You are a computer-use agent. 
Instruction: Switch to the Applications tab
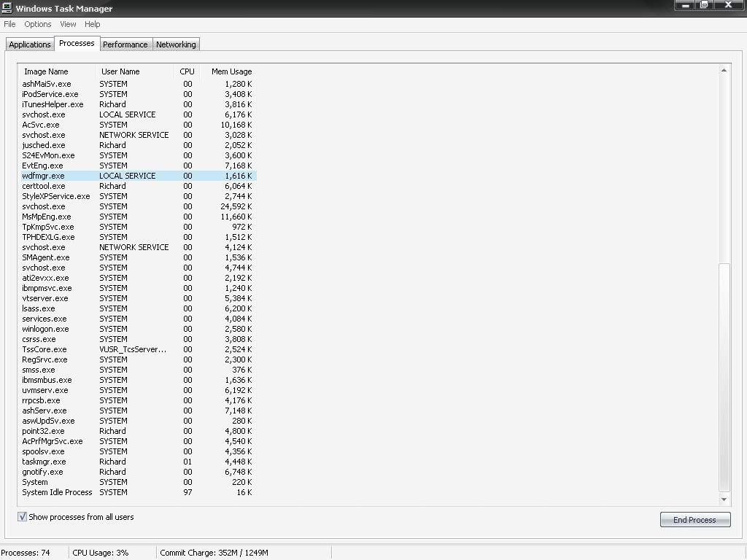pos(30,44)
